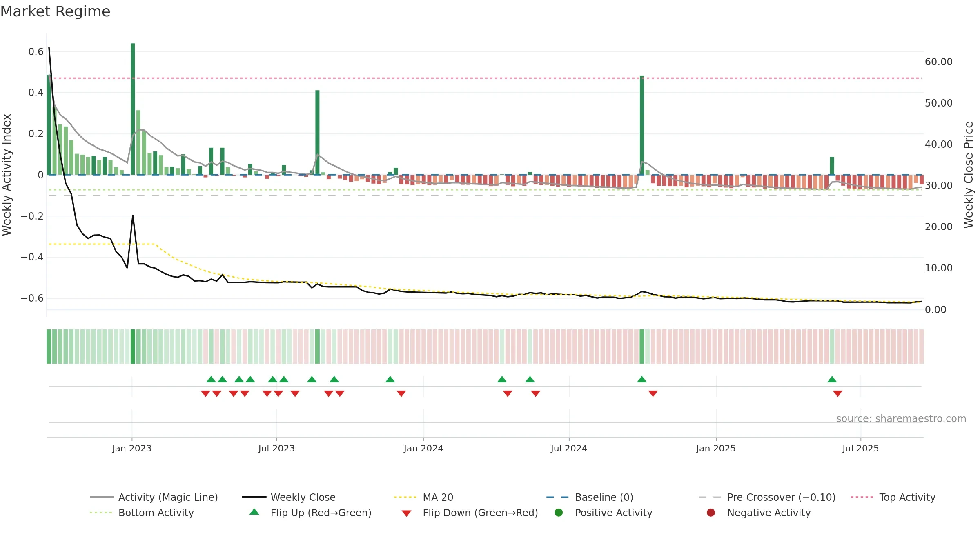Viewport: 980px width, 551px height.
Task: Toggle the MA 20 legend entry
Action: click(423, 497)
